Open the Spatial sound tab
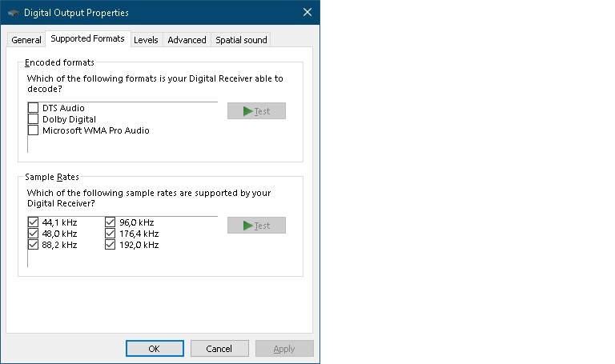 240,40
